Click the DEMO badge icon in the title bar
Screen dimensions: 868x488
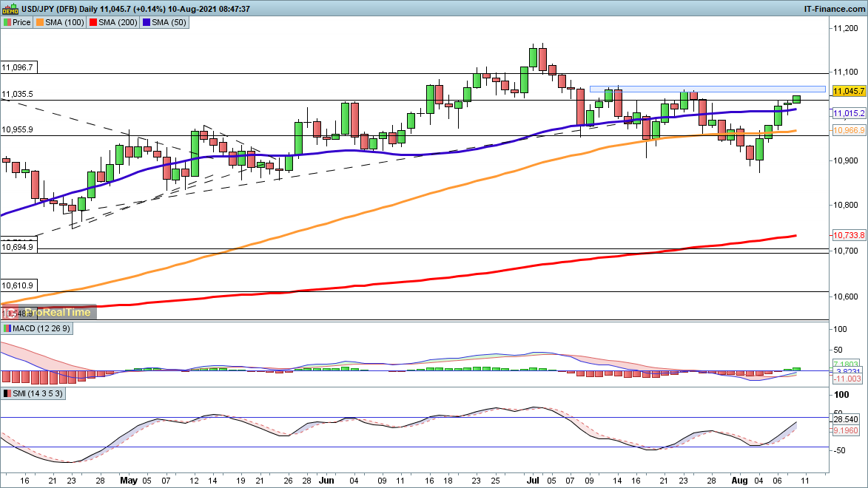[10, 9]
